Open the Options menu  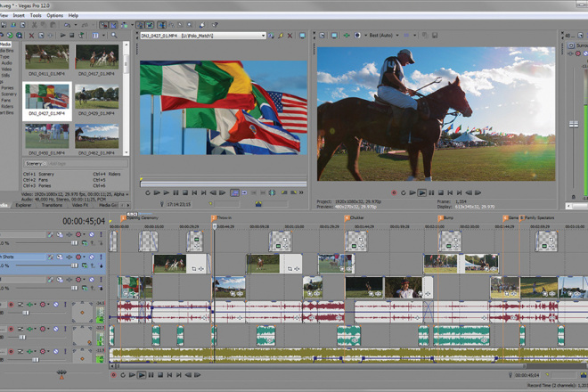54,15
